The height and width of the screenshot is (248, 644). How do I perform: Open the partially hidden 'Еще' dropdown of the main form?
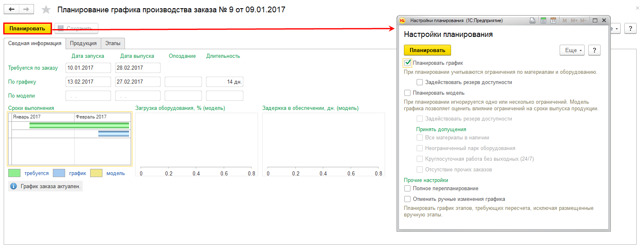[x=615, y=29]
